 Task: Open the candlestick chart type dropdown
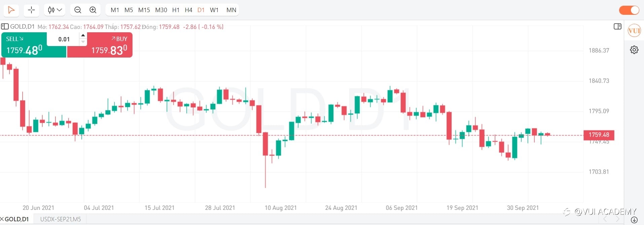[x=55, y=10]
